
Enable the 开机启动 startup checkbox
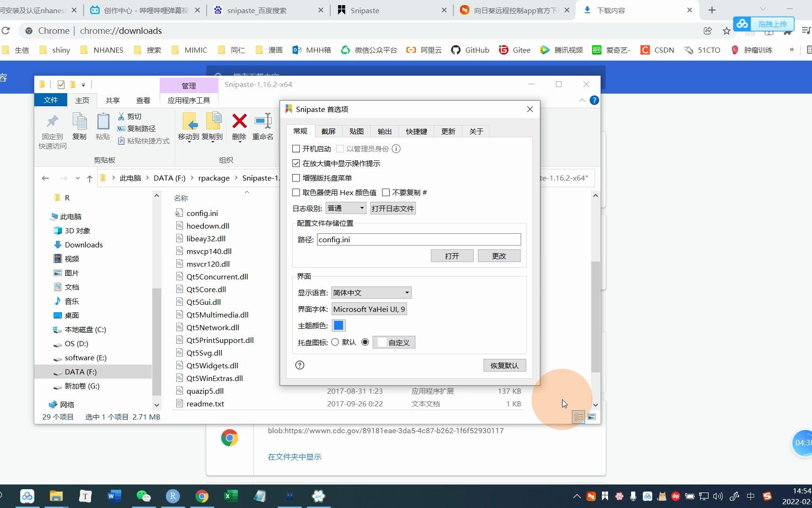(296, 149)
